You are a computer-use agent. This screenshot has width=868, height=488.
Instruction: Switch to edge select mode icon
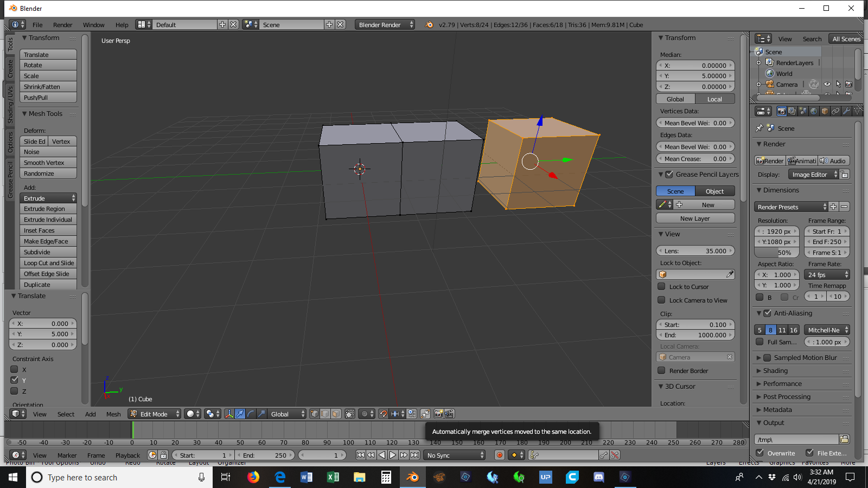click(x=325, y=414)
